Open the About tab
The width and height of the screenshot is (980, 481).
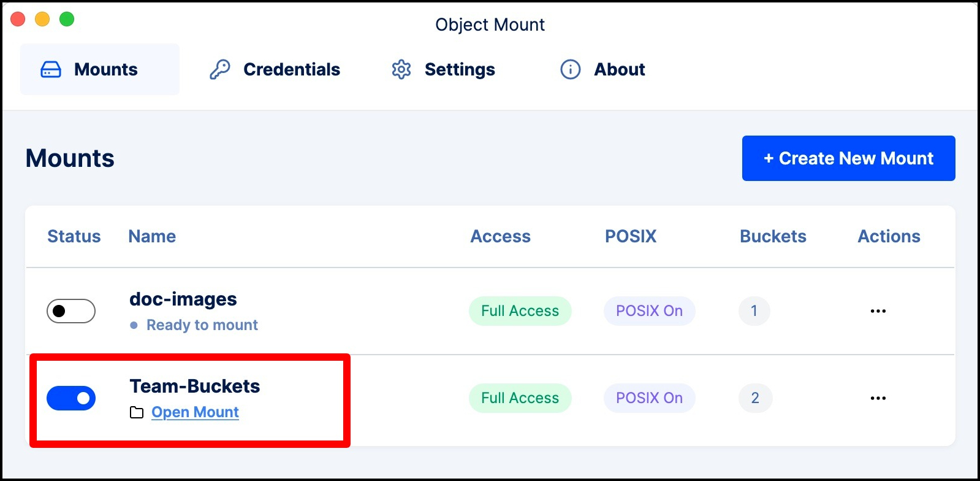point(619,69)
